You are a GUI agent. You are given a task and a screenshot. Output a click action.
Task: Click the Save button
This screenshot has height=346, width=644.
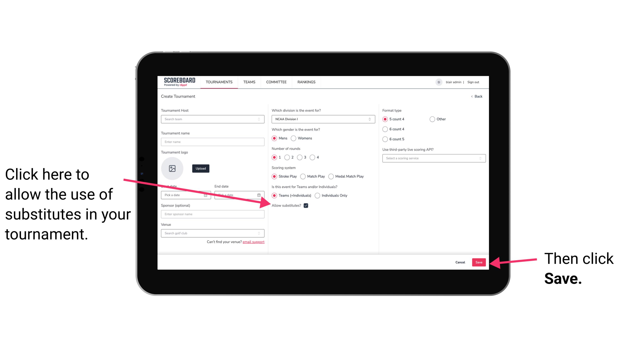tap(479, 262)
